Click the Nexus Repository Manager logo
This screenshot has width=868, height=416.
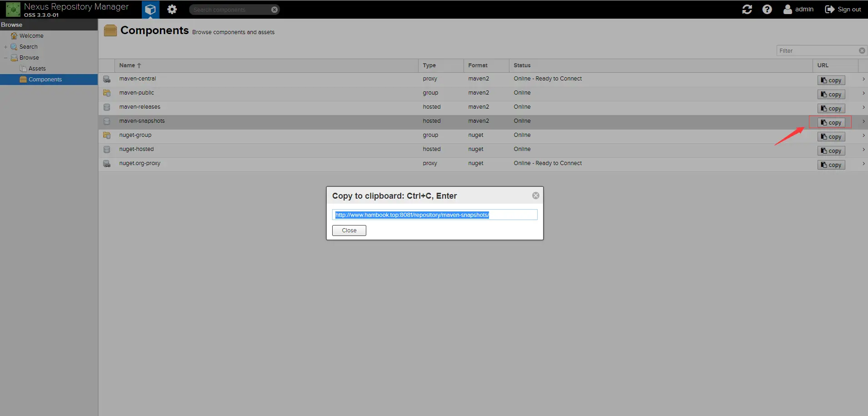coord(13,9)
